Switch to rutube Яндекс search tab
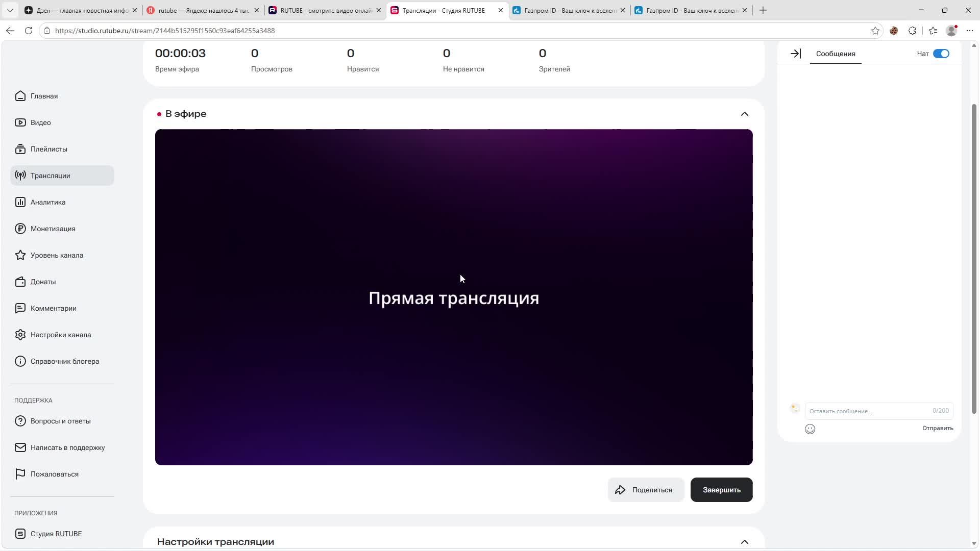This screenshot has width=980, height=551. point(203,10)
